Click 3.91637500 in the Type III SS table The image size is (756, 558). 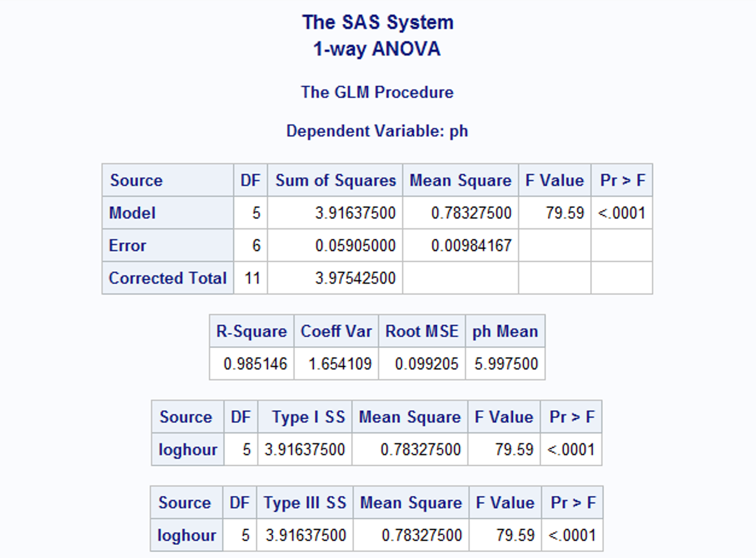[306, 536]
